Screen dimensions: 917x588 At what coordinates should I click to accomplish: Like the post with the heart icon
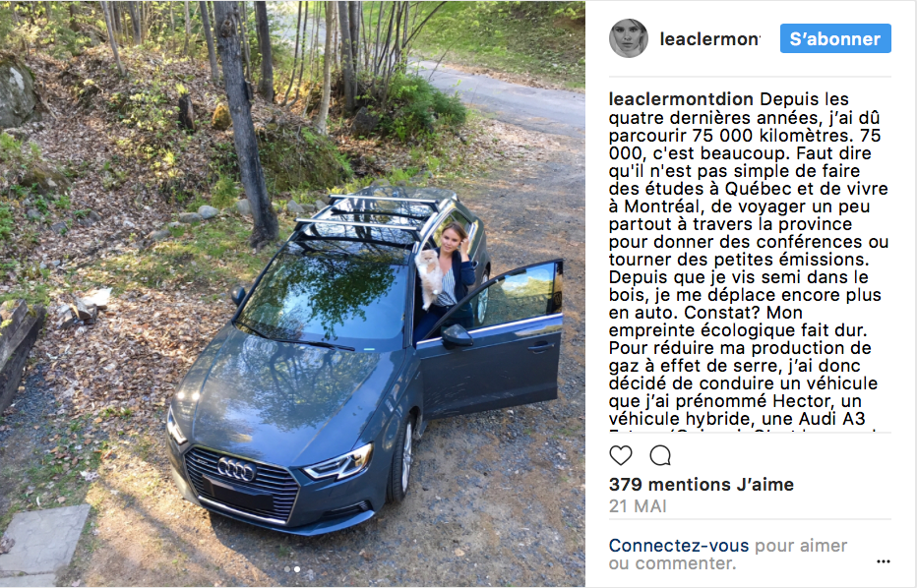621,455
